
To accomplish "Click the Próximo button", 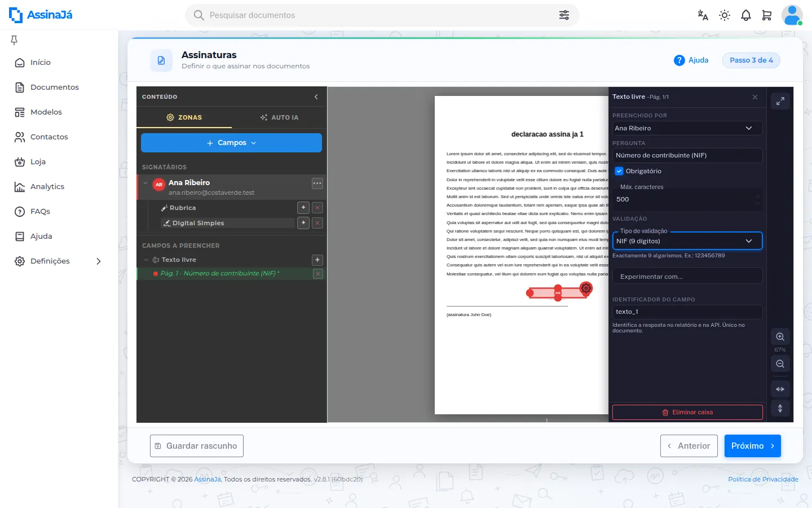I will pos(753,446).
